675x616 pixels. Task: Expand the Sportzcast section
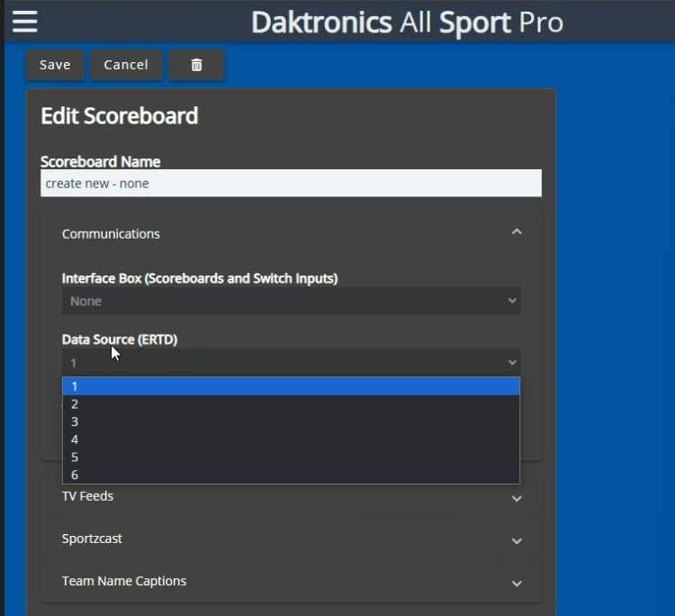click(291, 539)
